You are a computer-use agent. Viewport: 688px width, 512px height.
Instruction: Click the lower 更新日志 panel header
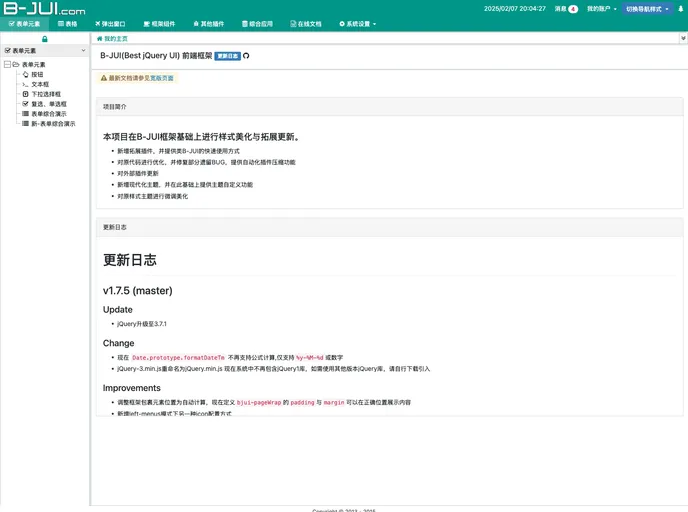point(390,227)
